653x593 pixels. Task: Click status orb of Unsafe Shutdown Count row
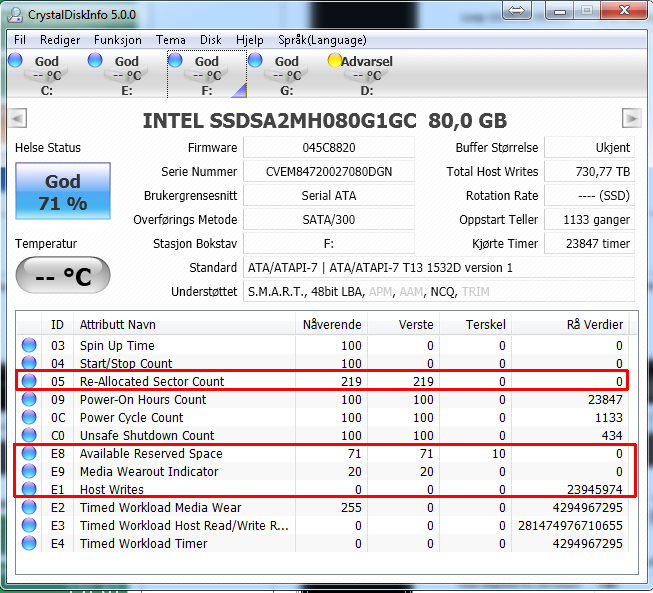[29, 435]
